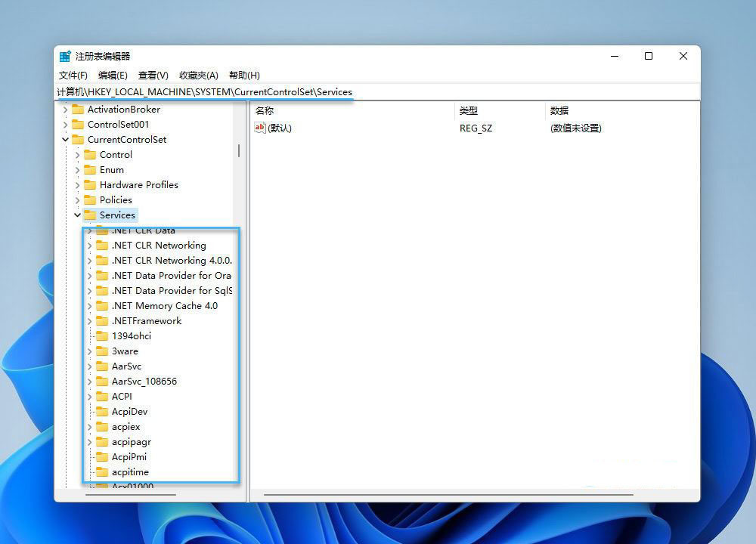Open the 查看(V) menu
The width and height of the screenshot is (756, 544).
(x=153, y=76)
